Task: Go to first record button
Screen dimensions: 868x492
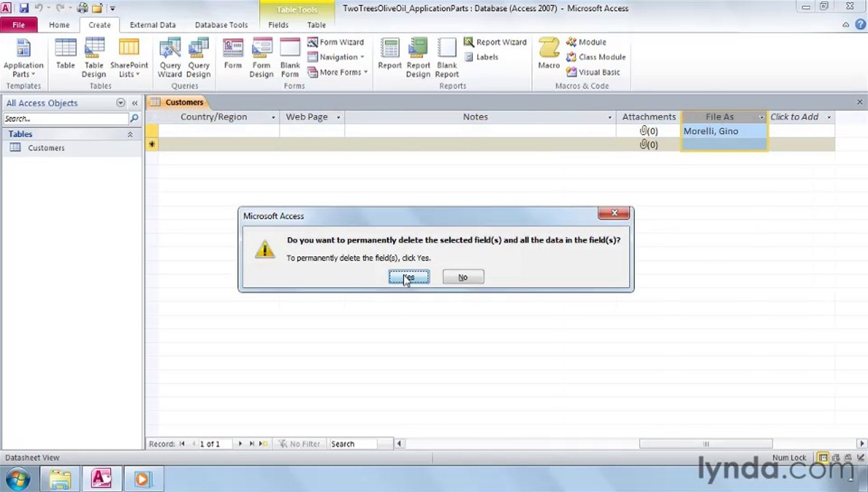Action: (x=182, y=444)
